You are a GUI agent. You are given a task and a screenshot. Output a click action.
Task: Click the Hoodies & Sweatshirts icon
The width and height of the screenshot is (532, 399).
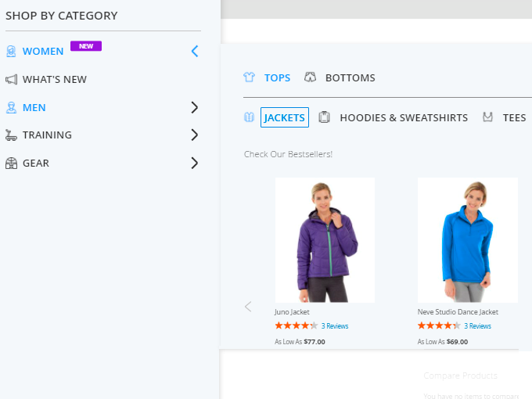[324, 117]
